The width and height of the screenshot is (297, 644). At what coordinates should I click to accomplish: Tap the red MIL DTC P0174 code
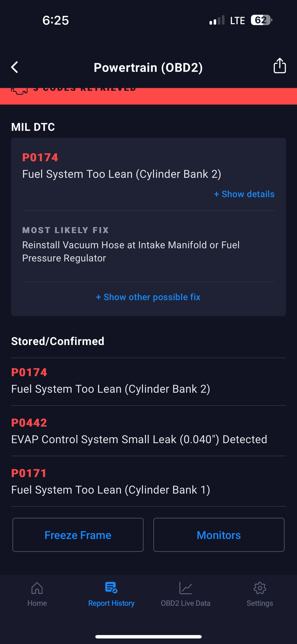point(40,158)
